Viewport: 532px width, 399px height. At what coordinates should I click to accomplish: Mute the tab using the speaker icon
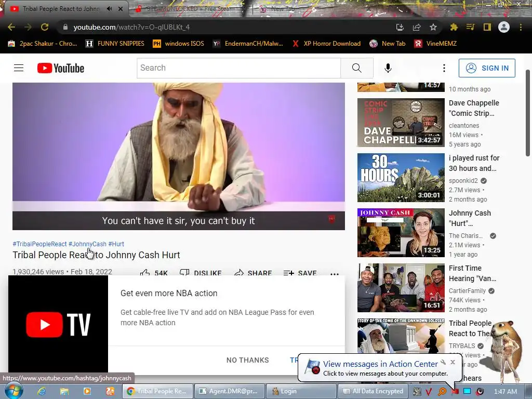pos(109,9)
